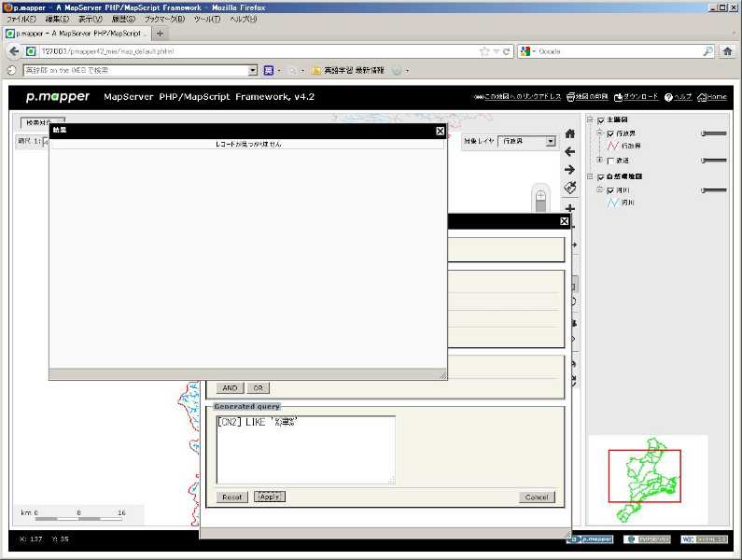Click the Apply button under generated query

click(x=270, y=497)
